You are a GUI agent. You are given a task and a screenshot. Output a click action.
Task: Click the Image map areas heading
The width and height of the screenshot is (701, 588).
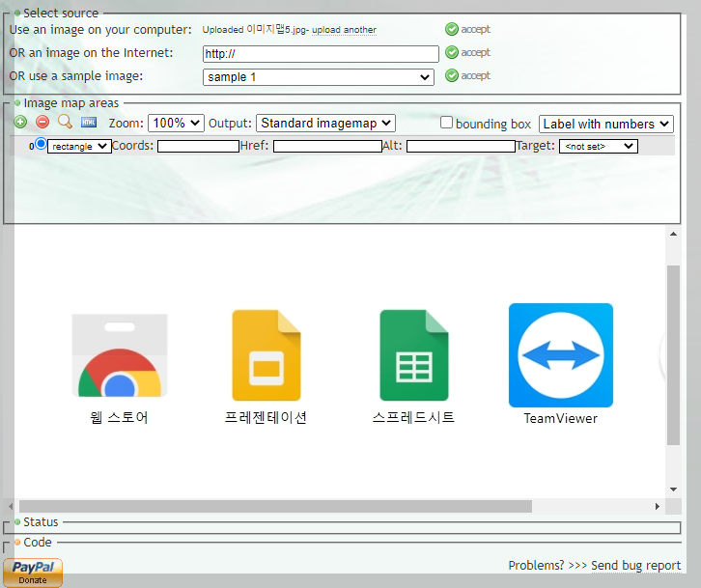click(71, 103)
